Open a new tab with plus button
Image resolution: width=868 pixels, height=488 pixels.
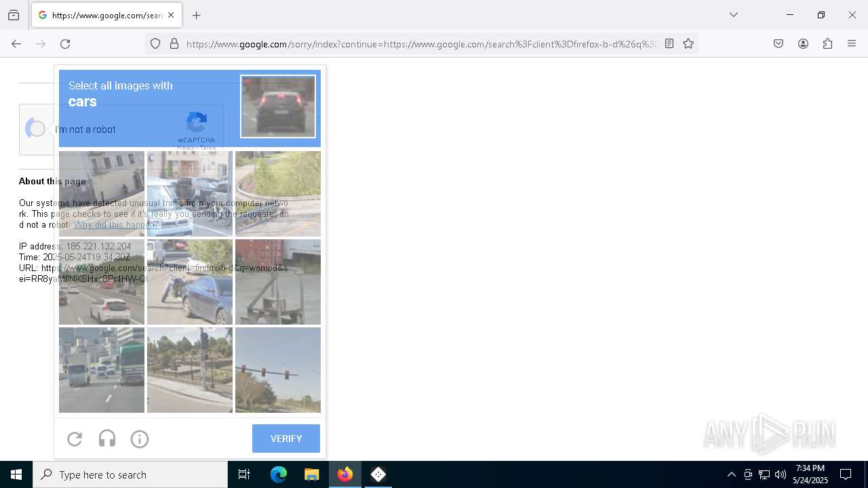coord(197,15)
